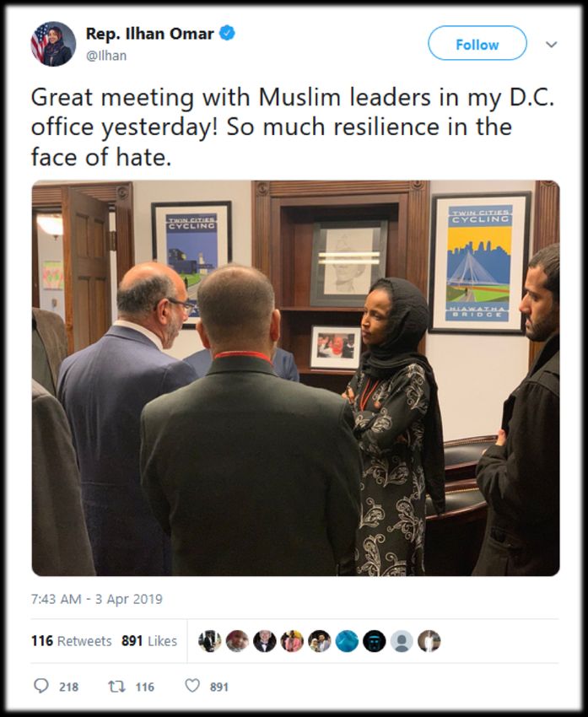This screenshot has height=717, width=588.
Task: Click the first liker avatar
Action: (210, 640)
